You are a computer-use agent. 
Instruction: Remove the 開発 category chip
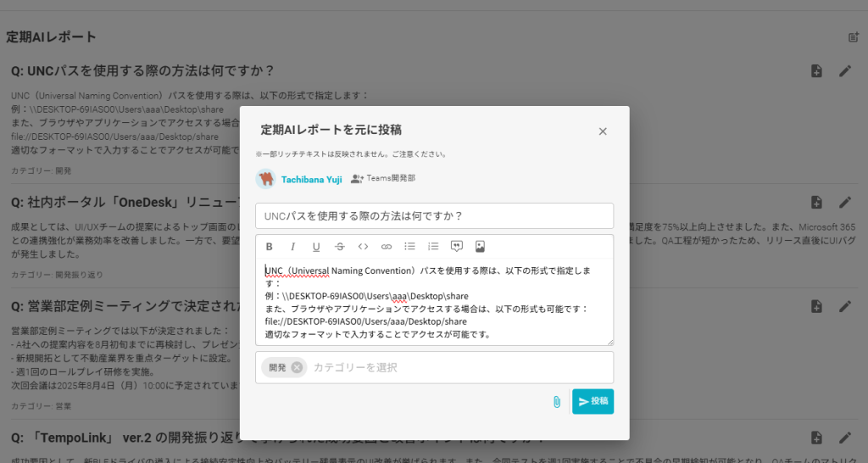tap(298, 367)
